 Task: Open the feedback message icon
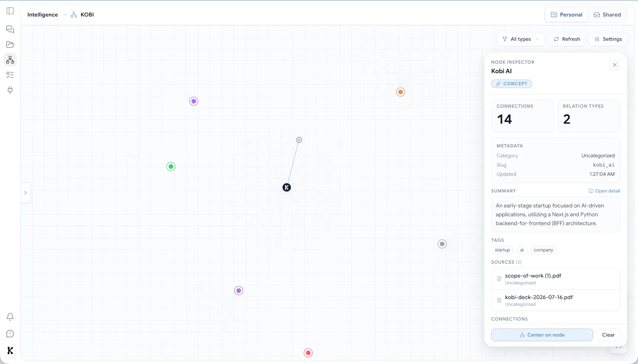10,334
